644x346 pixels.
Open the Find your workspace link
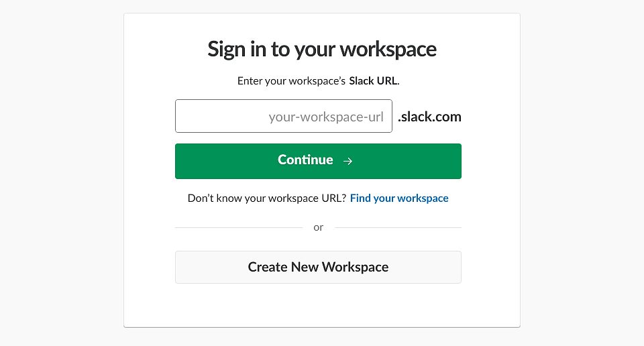(398, 198)
